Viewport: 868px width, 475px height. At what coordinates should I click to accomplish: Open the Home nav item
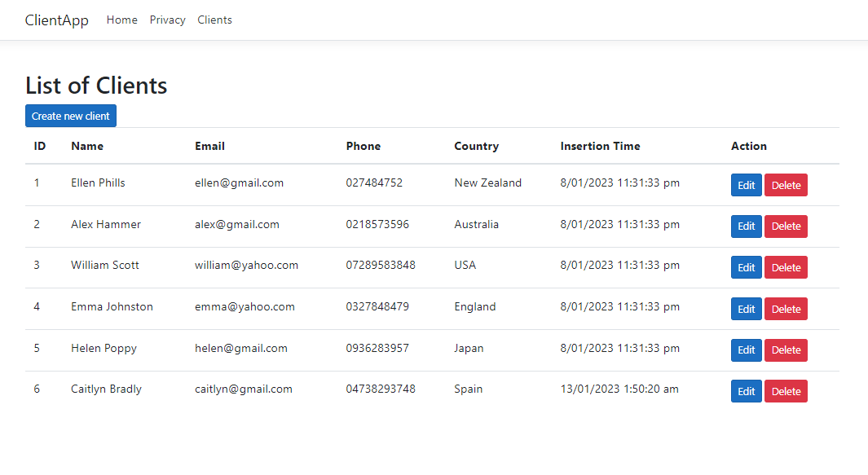(121, 20)
